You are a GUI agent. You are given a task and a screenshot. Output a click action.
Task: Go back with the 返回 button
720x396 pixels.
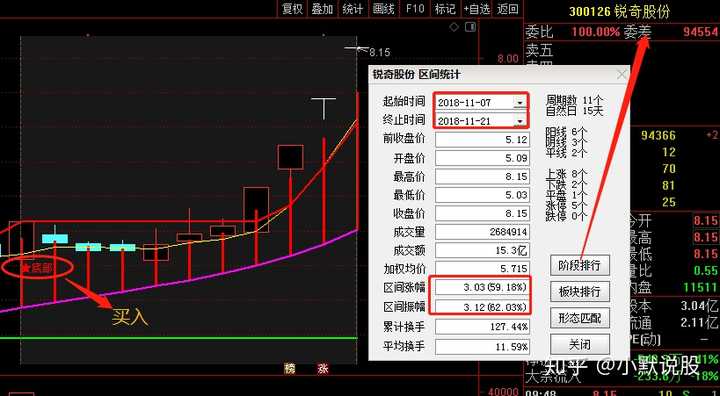(x=507, y=9)
